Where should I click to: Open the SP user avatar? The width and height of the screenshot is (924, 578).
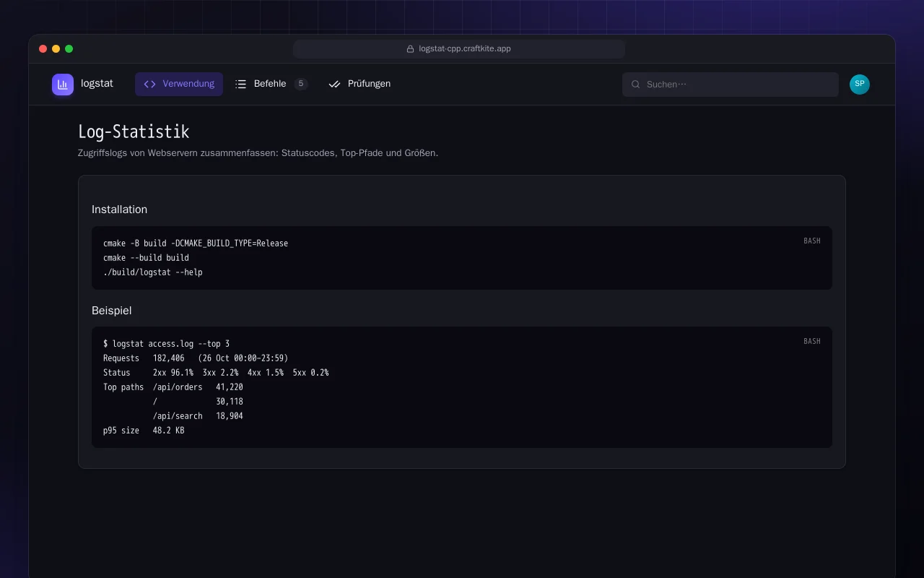[860, 85]
